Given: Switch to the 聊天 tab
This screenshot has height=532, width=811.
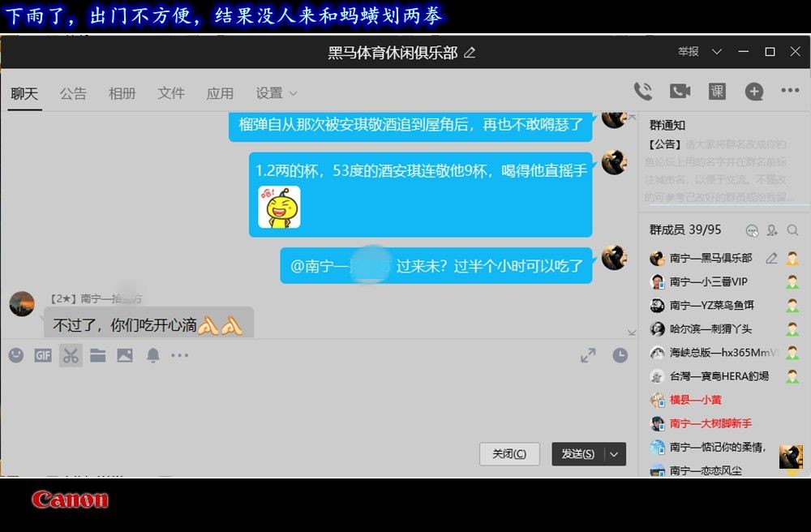Looking at the screenshot, I should click(24, 93).
